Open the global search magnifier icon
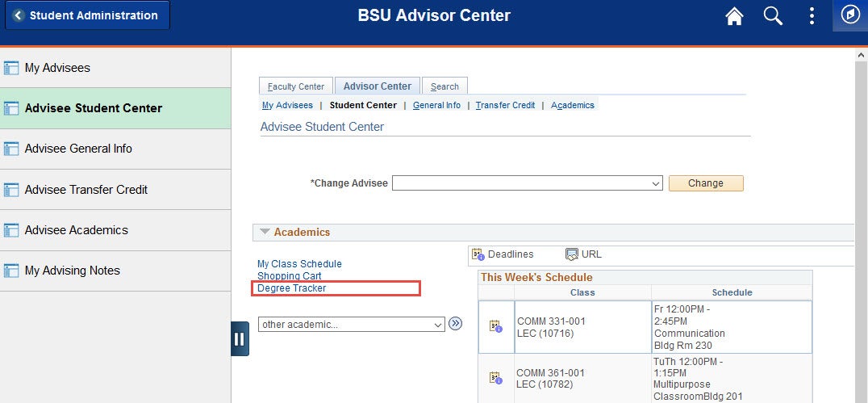 pyautogui.click(x=773, y=15)
